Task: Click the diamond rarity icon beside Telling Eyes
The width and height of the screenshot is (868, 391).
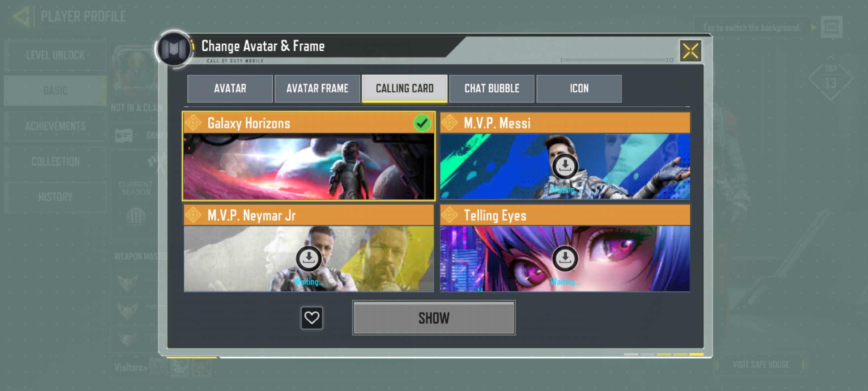Action: 450,215
